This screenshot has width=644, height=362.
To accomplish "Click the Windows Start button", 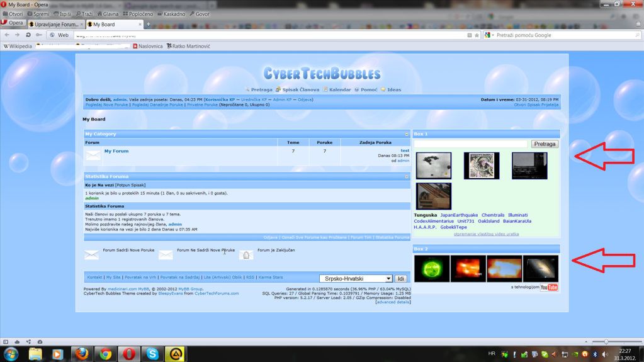I will coord(11,354).
